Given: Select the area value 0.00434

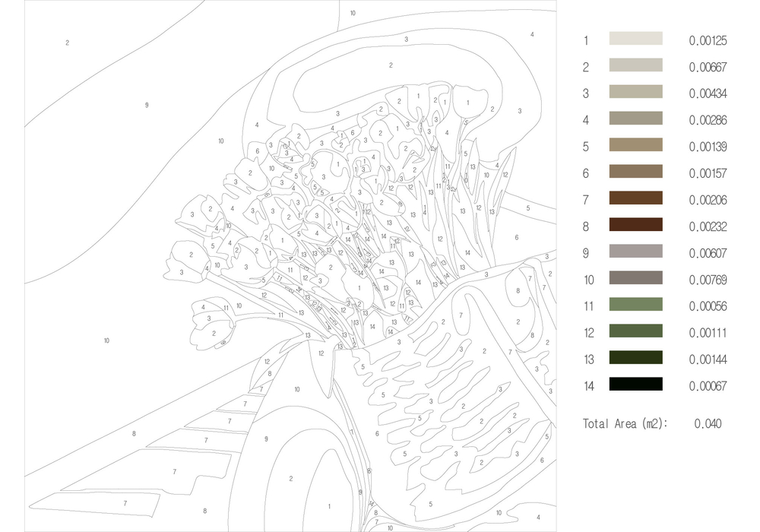Looking at the screenshot, I should tap(708, 94).
